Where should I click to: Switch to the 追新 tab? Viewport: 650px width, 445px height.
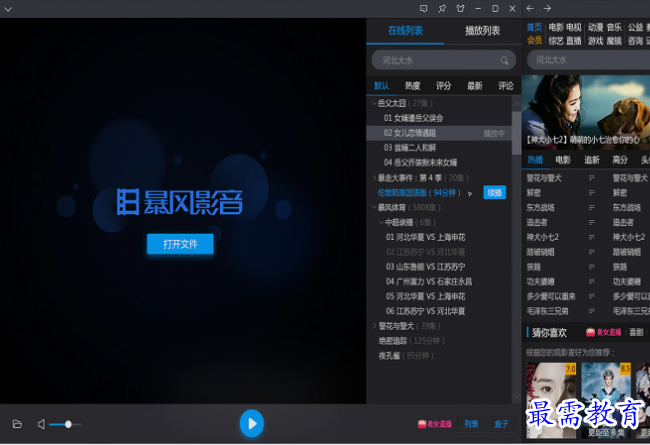592,160
